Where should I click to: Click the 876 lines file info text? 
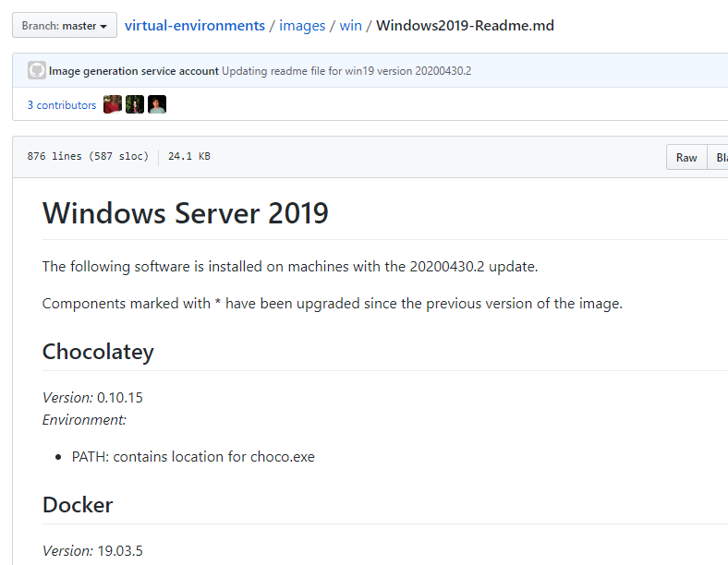coord(88,157)
